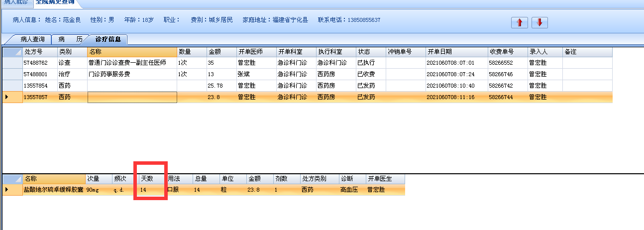Click the amount cell 25.78

[221, 86]
